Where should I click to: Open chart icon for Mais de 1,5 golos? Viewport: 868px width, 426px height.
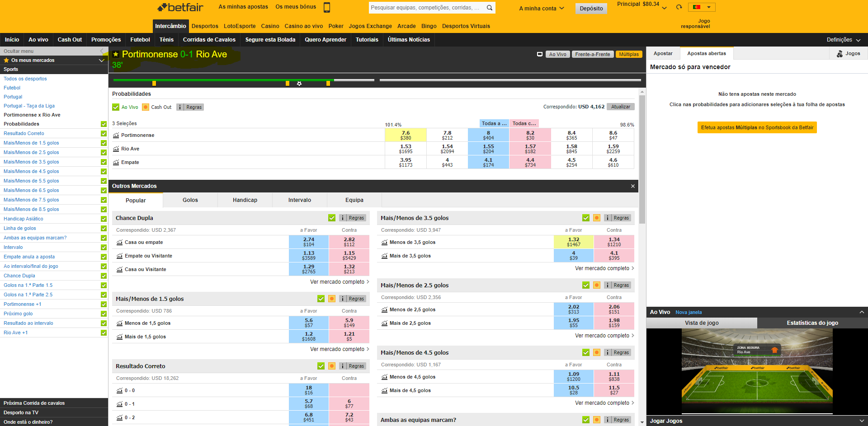click(x=119, y=337)
